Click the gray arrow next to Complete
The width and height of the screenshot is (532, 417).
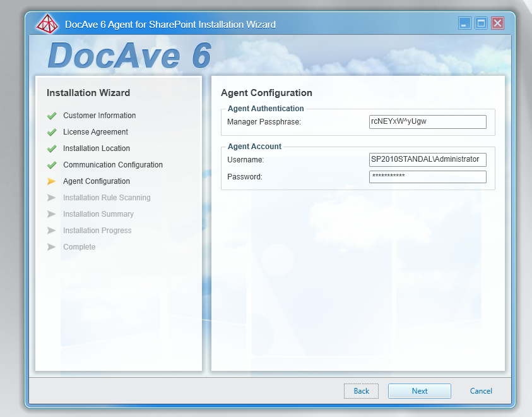tap(52, 247)
